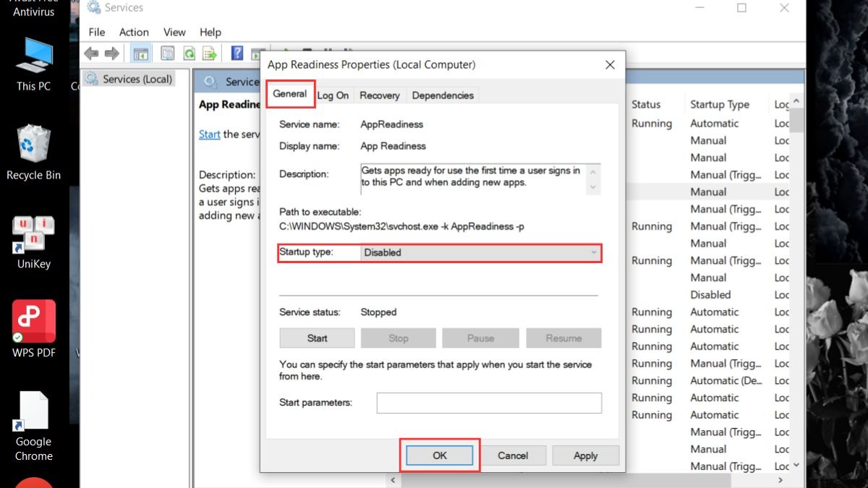Launch the WPS PDF desktop shortcut
The image size is (868, 488).
pos(34,329)
